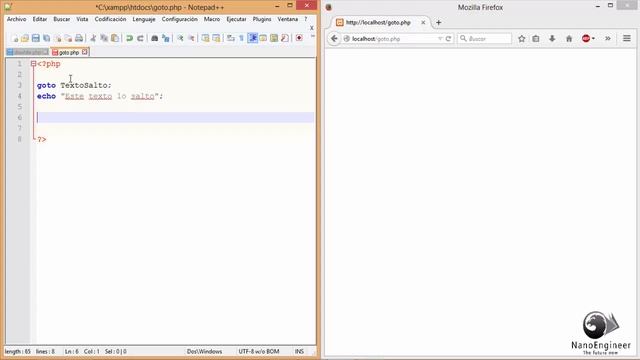Start recording a macro
Viewport: 640px width, 360px height.
(299, 38)
